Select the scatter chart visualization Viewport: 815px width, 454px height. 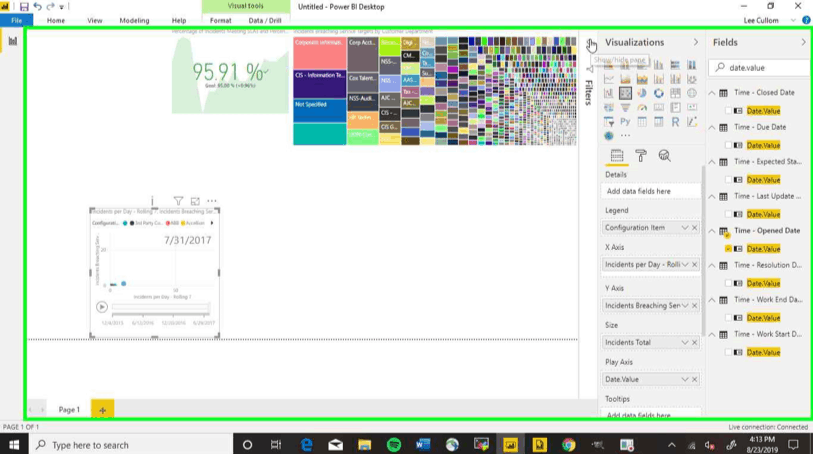pos(625,93)
